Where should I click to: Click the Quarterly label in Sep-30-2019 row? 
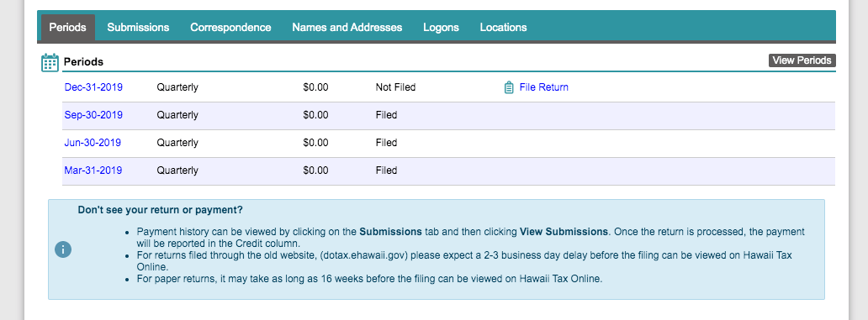[x=177, y=115]
